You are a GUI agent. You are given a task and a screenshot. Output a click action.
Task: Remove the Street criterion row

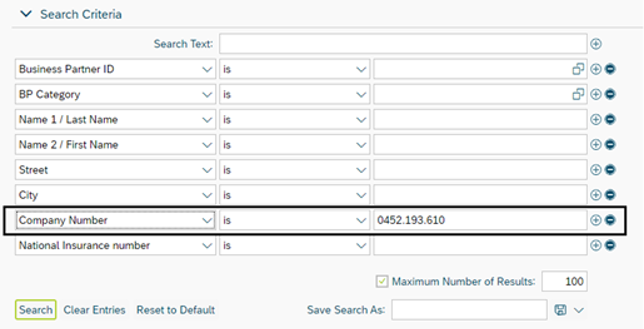(610, 169)
